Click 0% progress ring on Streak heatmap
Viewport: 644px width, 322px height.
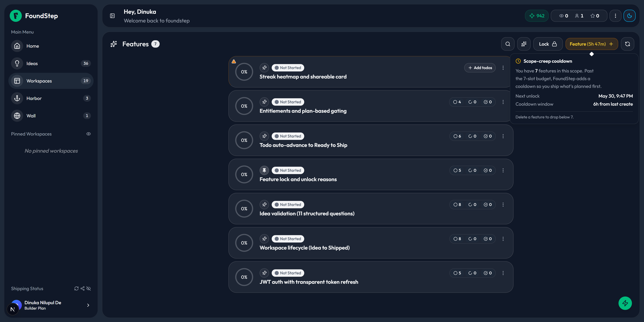click(x=244, y=72)
